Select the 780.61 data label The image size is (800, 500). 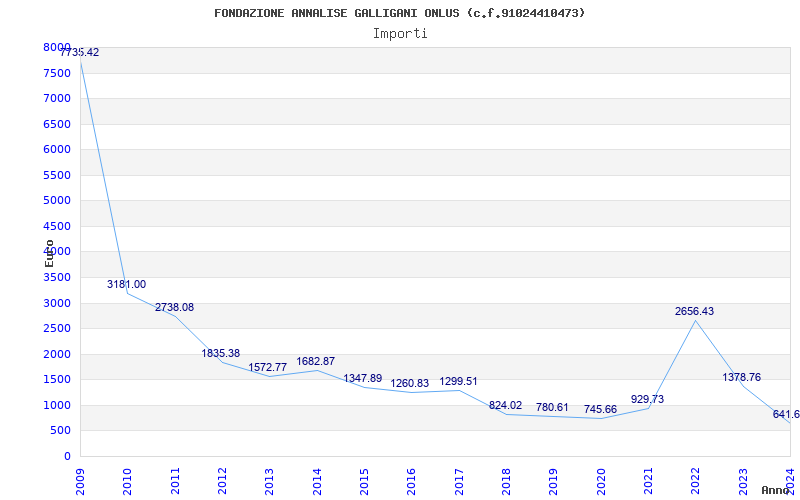coord(552,407)
